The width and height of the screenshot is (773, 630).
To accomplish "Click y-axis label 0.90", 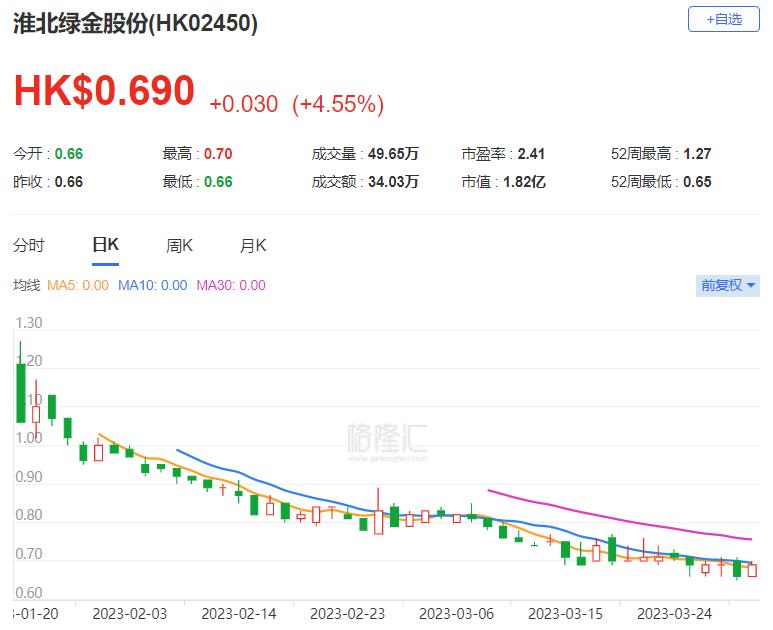I will point(29,477).
